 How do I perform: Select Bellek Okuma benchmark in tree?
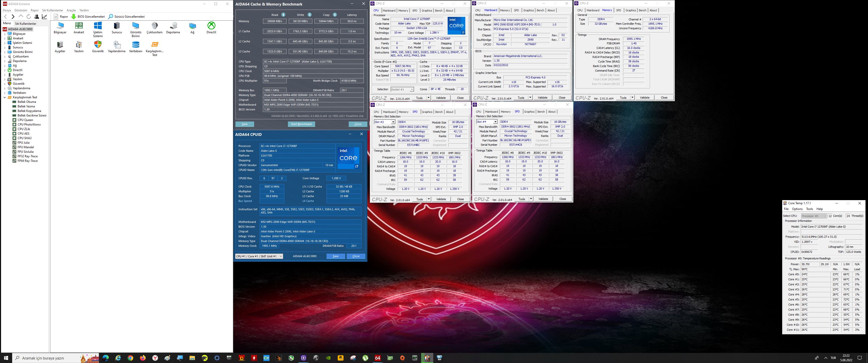26,102
